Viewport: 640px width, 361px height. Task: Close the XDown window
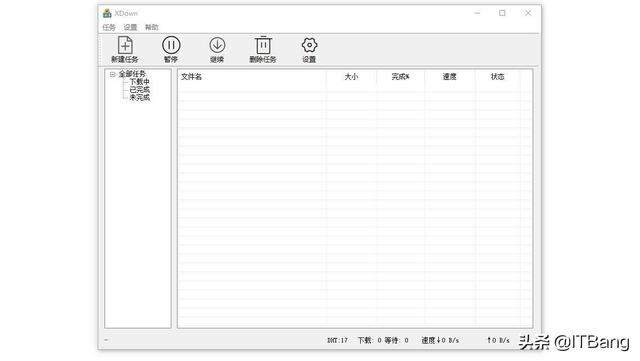click(528, 13)
